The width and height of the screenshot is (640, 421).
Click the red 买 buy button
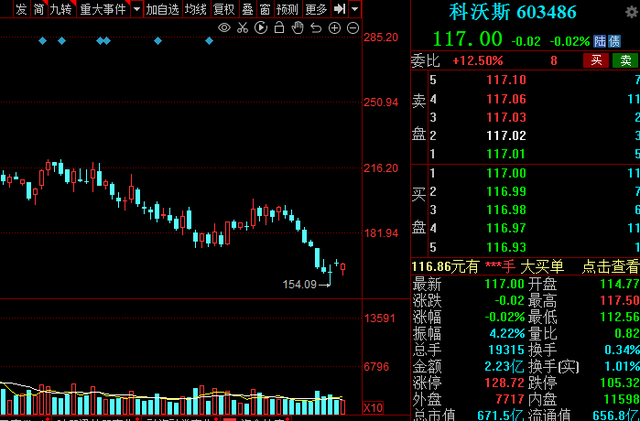tap(596, 60)
